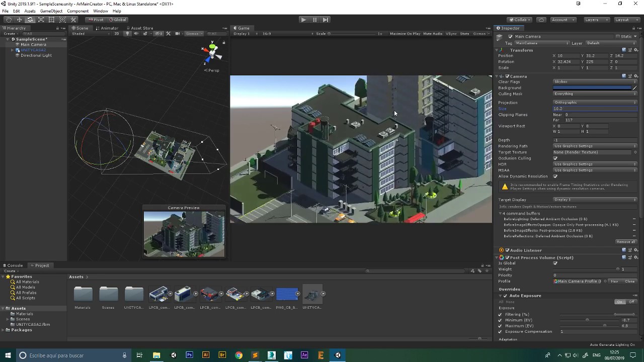Open the cloud services icon
Screen dimensions: 644x362
541,20
